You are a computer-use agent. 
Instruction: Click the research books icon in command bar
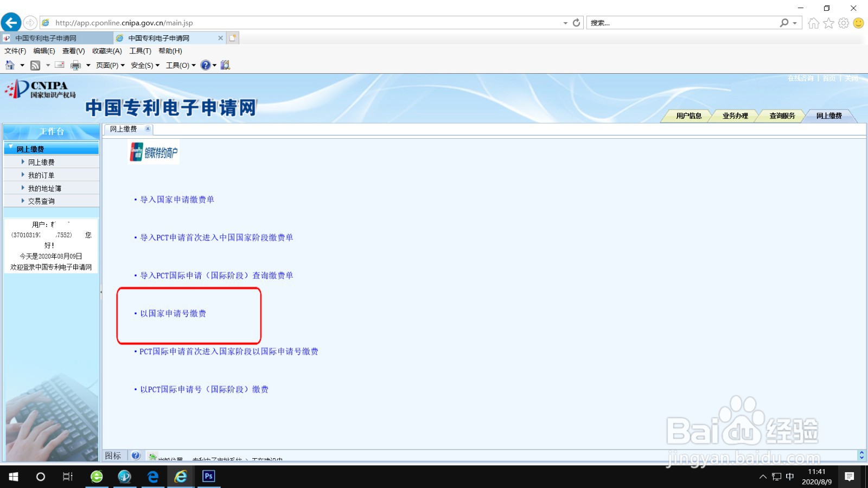pos(225,65)
